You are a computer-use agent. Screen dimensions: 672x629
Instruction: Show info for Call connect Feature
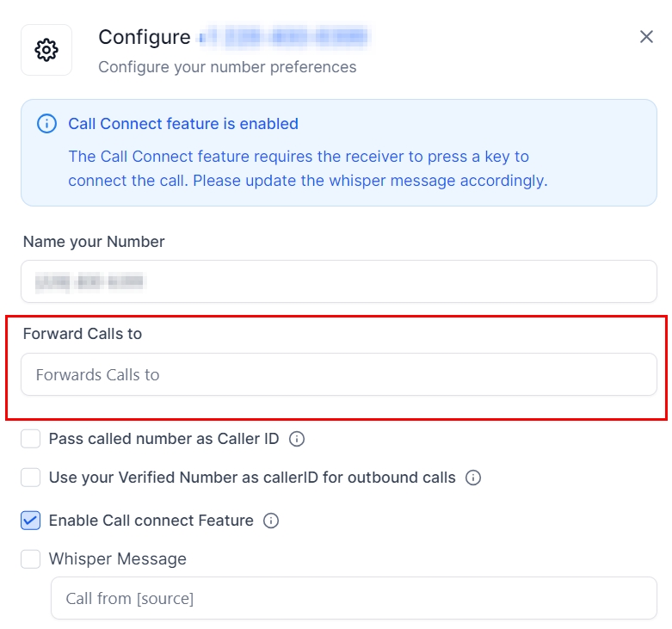tap(271, 521)
